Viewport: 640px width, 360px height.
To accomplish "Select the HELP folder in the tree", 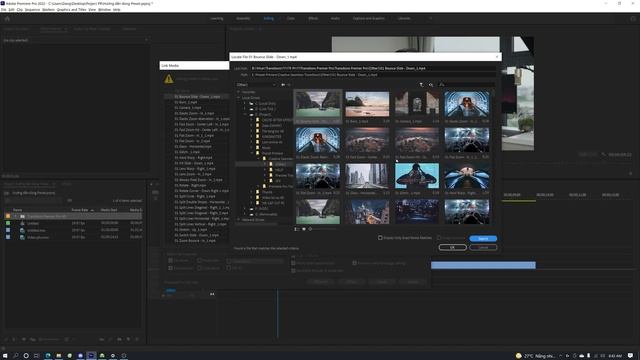I will 279,169.
